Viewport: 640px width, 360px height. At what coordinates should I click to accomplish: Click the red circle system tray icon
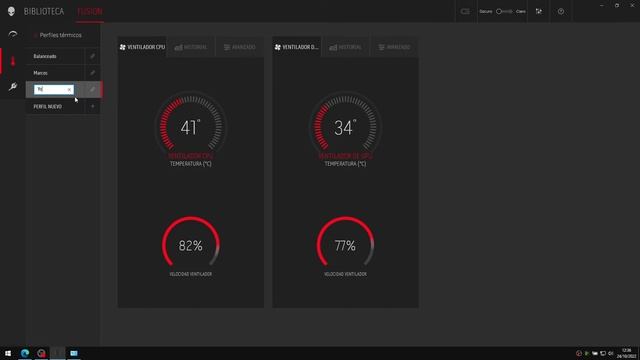click(579, 353)
